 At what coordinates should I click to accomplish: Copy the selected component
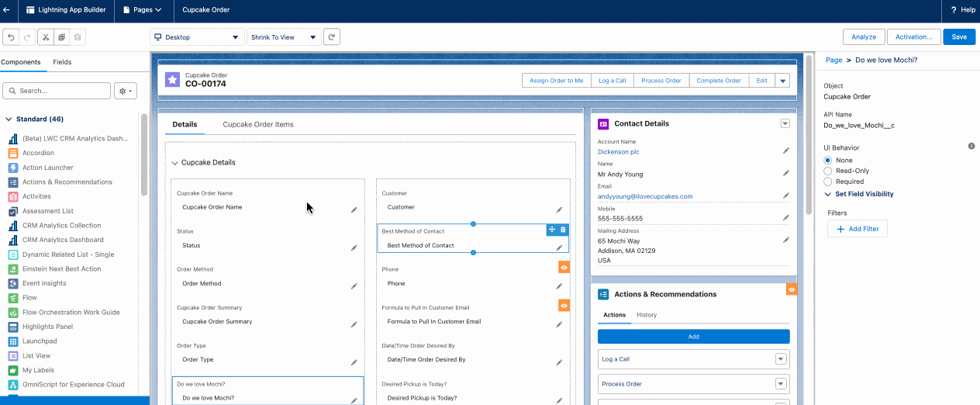click(x=61, y=37)
